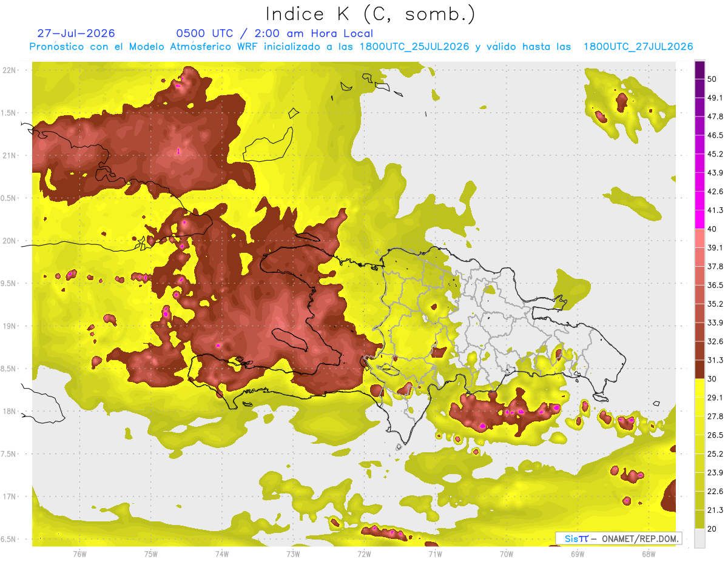728x562 pixels.
Task: Select the latitude label "22N"
Action: point(9,70)
